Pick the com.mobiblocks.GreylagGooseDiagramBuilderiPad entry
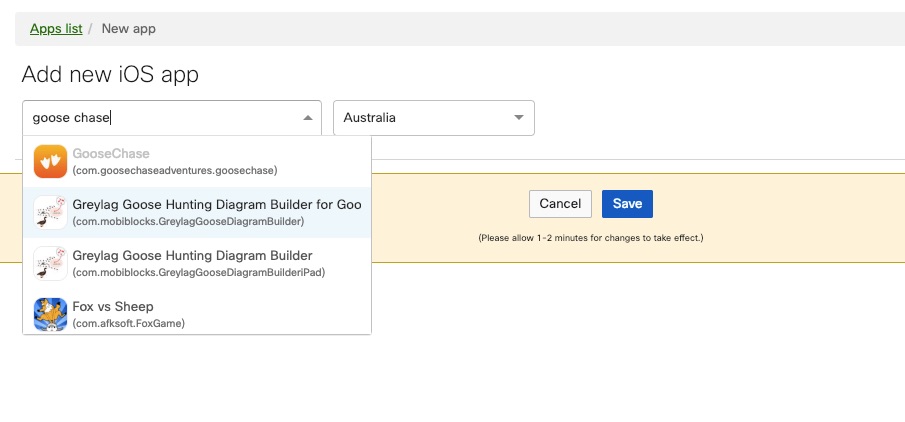The width and height of the screenshot is (905, 422). pos(198,272)
